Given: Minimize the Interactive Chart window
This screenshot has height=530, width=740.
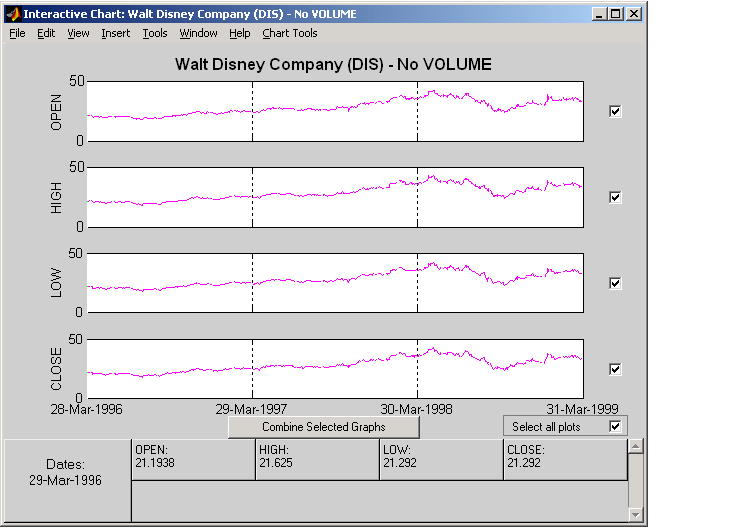Looking at the screenshot, I should click(x=598, y=15).
